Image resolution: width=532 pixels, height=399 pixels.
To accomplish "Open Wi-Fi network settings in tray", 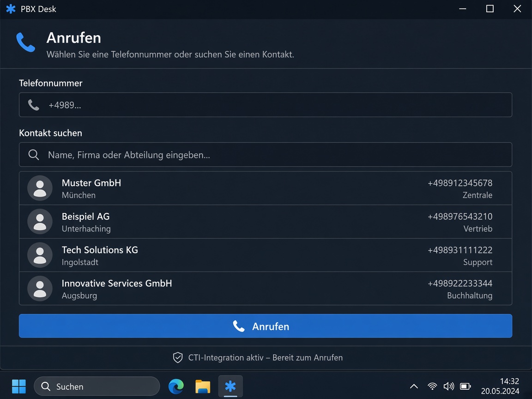I will [432, 386].
